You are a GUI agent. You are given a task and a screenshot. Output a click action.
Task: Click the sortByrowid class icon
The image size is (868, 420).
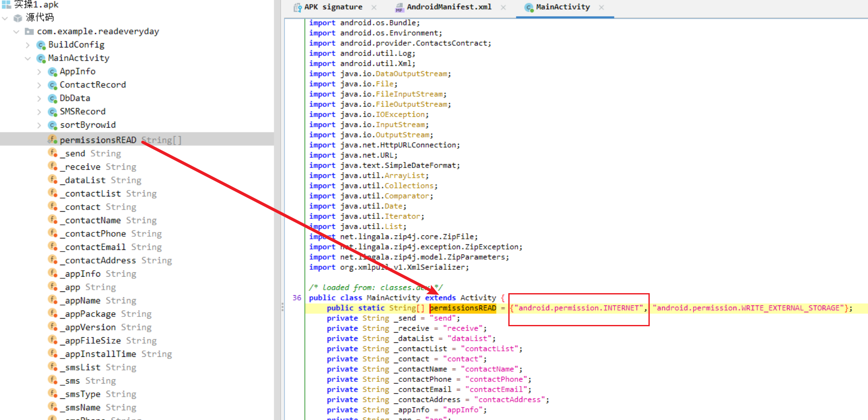(53, 125)
